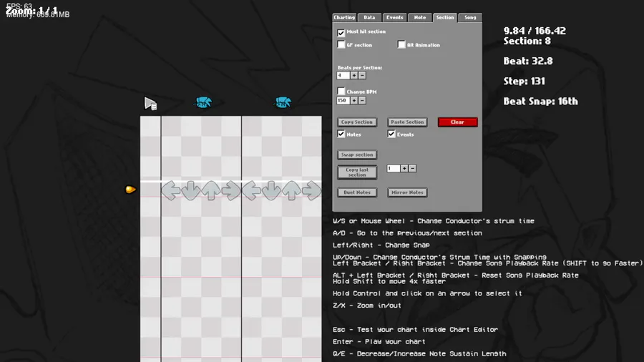Select the first down arrow receptor

coord(191,191)
